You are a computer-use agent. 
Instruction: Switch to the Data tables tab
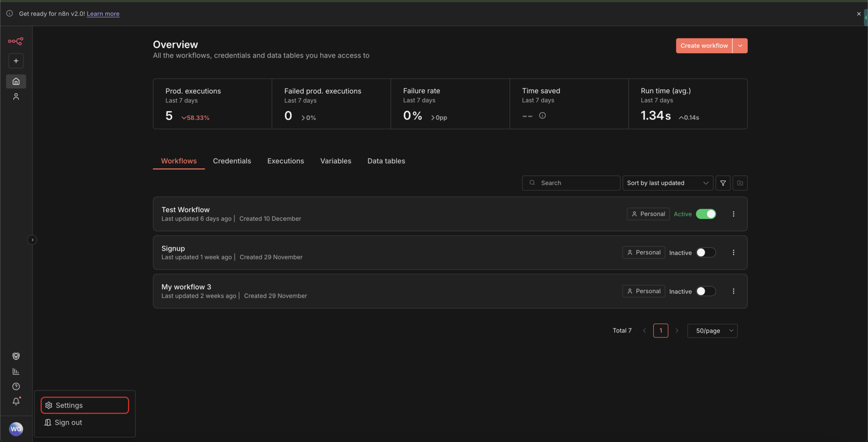[386, 161]
